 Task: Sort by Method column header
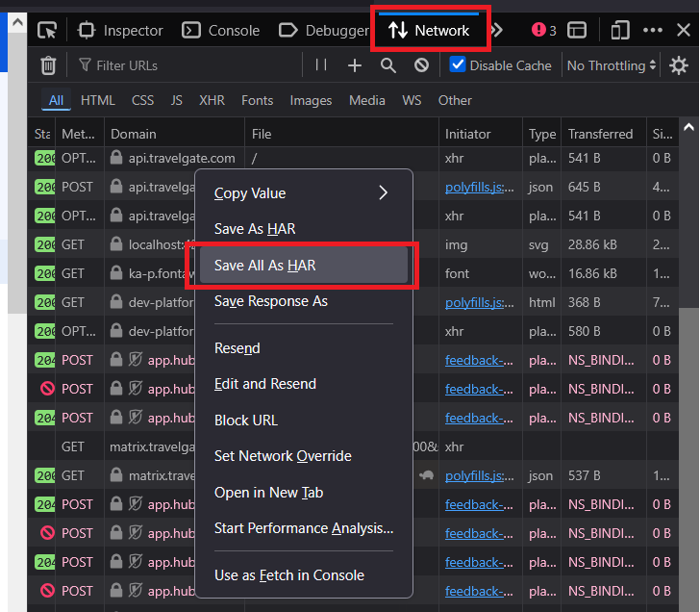[80, 134]
